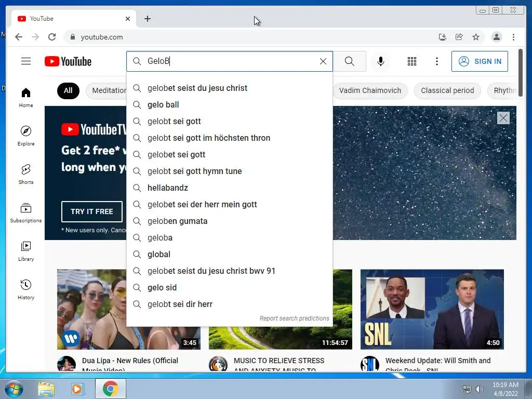The height and width of the screenshot is (399, 532).
Task: Start voice search with the microphone icon
Action: [381, 61]
